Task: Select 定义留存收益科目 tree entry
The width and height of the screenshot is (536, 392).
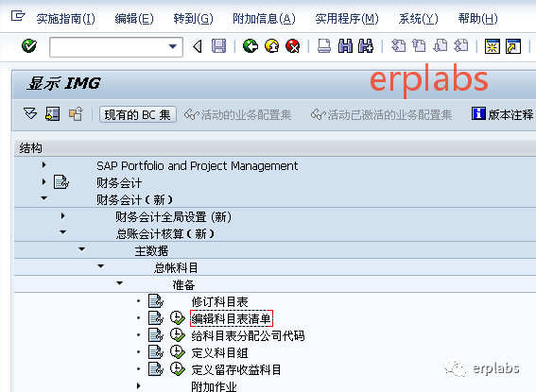Action: tap(236, 370)
